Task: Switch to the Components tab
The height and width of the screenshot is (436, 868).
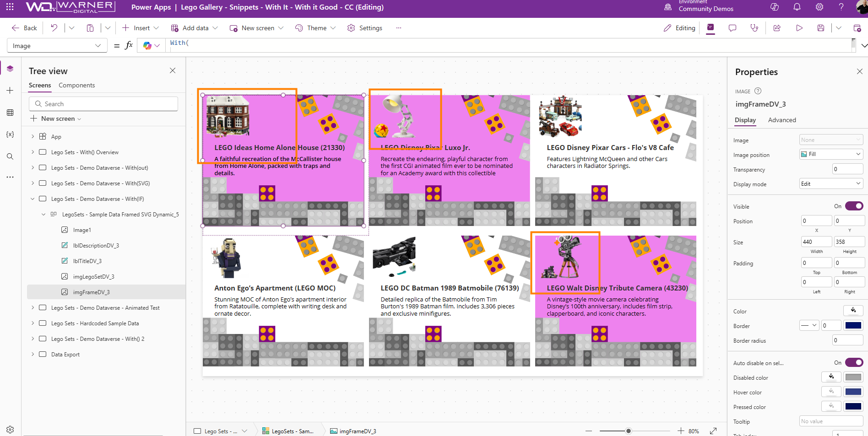Action: pos(77,86)
